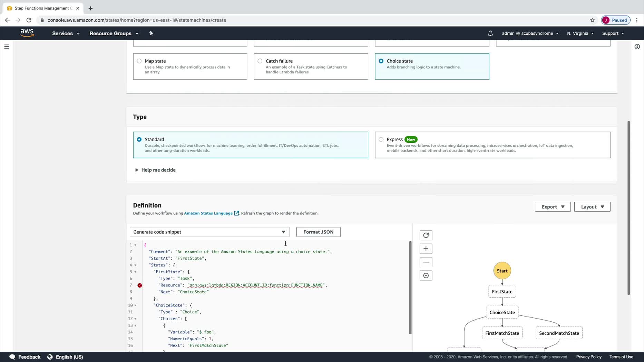Select the SecondMatchState graph node
The height and width of the screenshot is (362, 644).
coord(559,333)
